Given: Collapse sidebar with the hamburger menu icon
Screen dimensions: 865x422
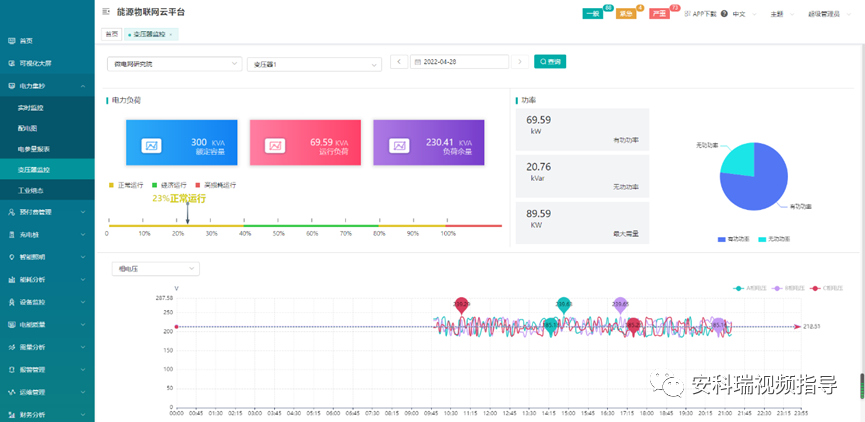Looking at the screenshot, I should [106, 12].
